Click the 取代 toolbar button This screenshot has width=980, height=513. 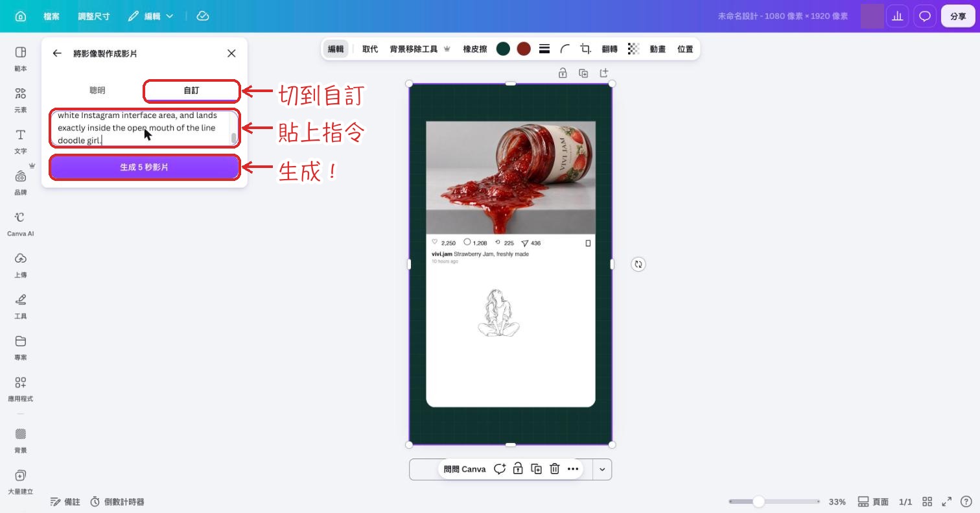point(370,49)
